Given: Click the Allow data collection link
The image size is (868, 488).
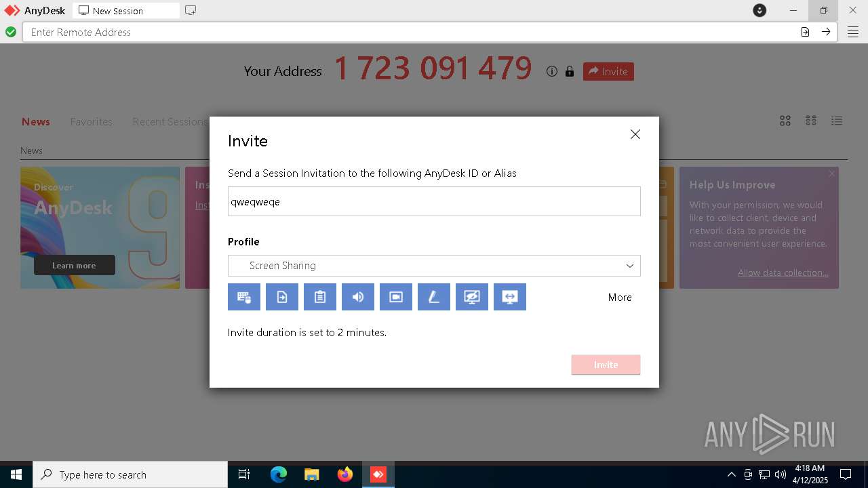Looking at the screenshot, I should coord(783,272).
